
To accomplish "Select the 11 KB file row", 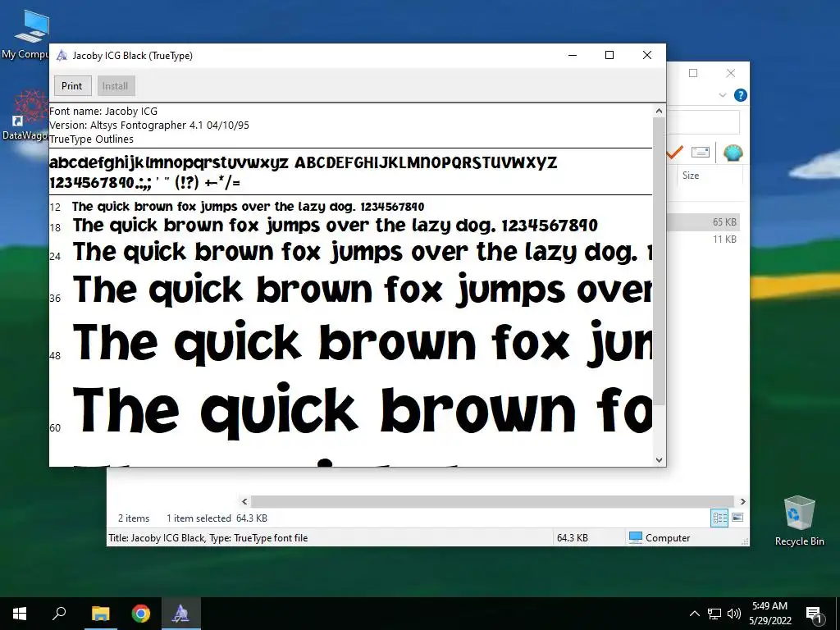I will coord(702,239).
